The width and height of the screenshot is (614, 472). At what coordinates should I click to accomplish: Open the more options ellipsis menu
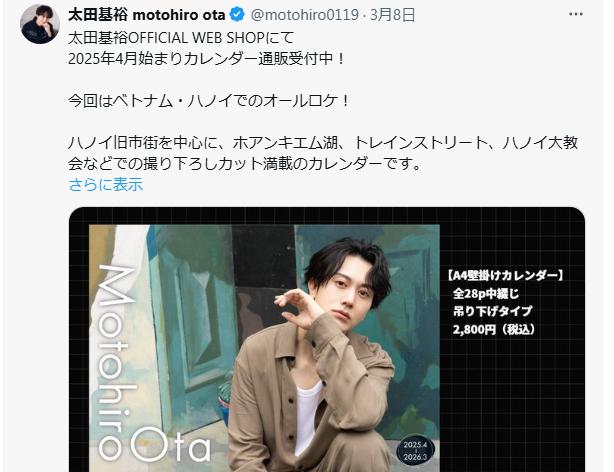coord(576,14)
